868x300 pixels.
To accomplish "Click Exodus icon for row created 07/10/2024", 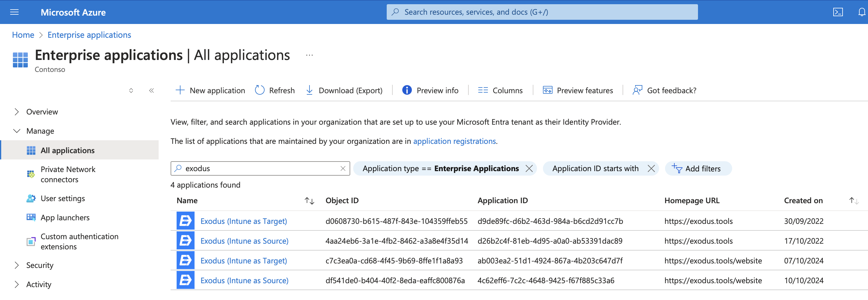I will click(185, 260).
